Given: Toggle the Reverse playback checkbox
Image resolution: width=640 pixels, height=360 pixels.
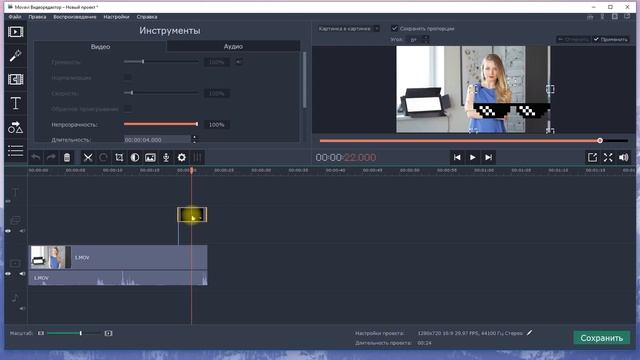Looking at the screenshot, I should pyautogui.click(x=128, y=109).
